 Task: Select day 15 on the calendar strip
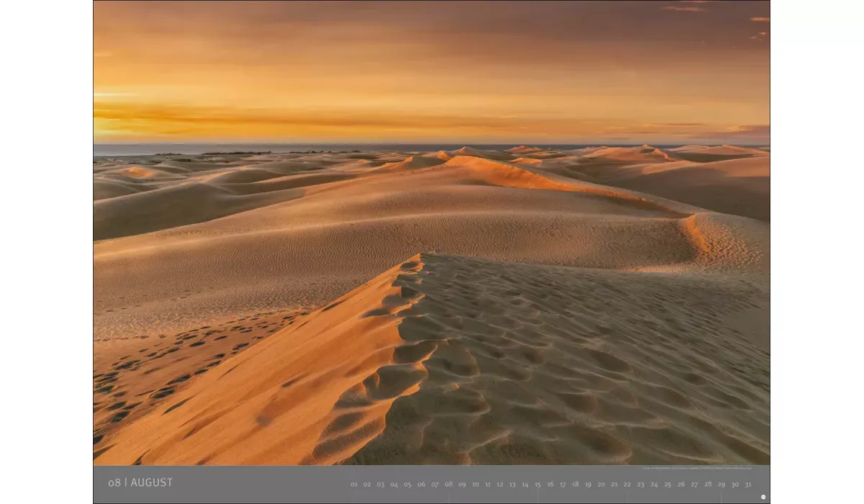537,485
